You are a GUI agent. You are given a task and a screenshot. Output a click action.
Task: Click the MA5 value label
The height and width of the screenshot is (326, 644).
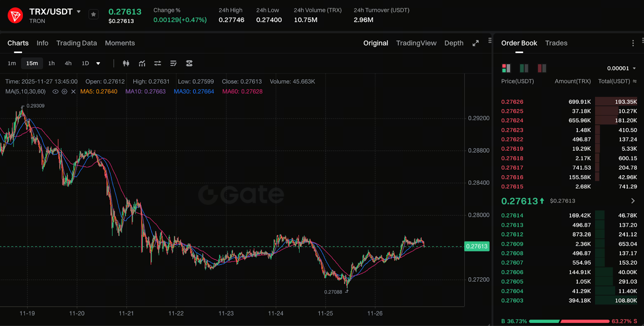point(99,91)
